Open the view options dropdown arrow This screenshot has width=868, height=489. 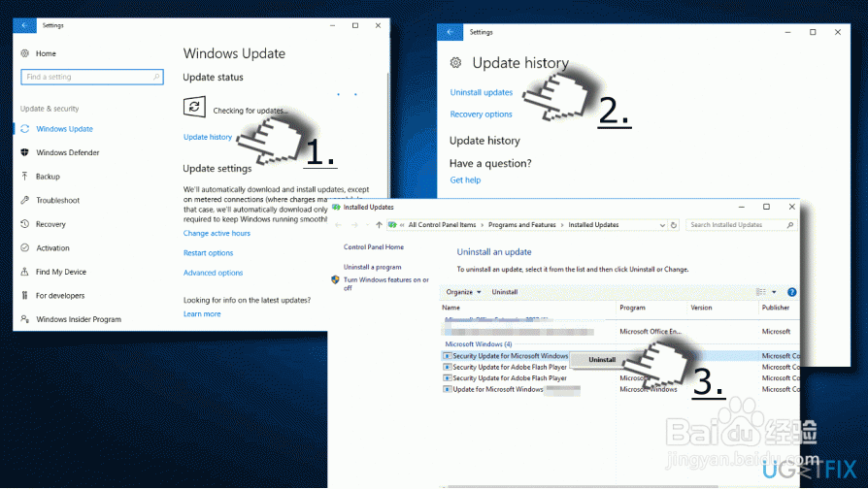[774, 292]
